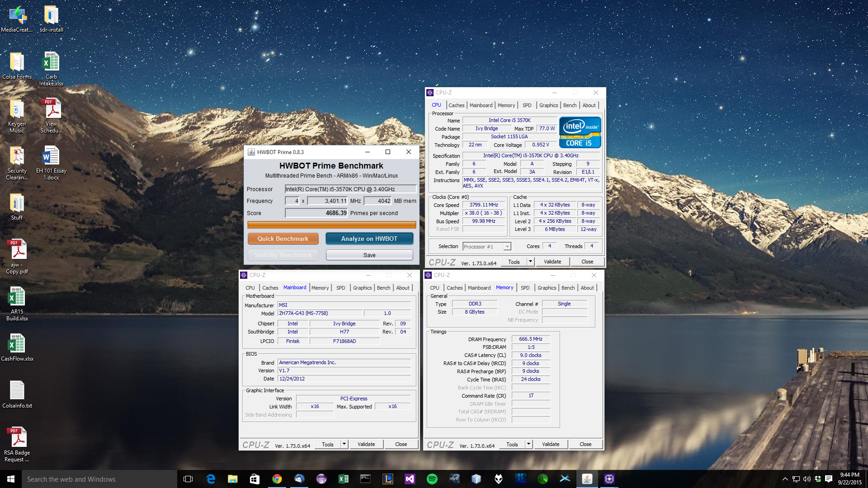Click Close button in Mainboard window
The image size is (868, 488).
click(401, 444)
